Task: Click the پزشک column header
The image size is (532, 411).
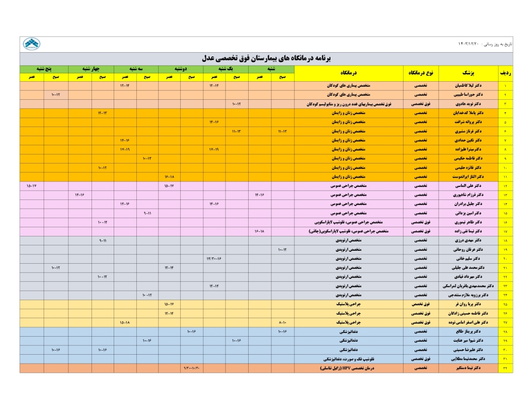Action: 468,73
